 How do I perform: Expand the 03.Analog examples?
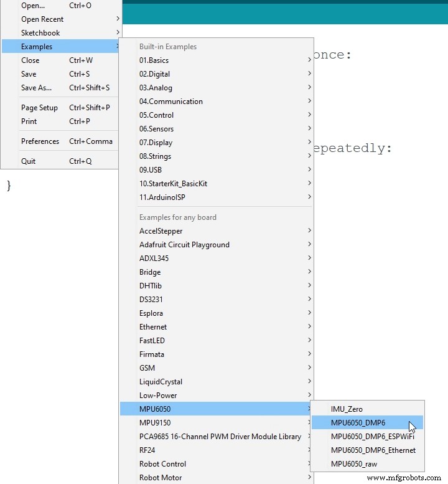(217, 88)
